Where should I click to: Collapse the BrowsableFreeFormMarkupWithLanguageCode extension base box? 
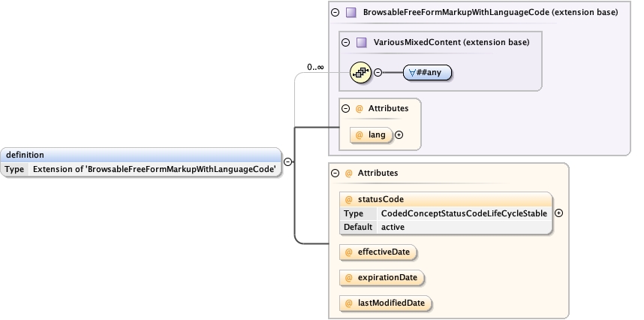335,13
